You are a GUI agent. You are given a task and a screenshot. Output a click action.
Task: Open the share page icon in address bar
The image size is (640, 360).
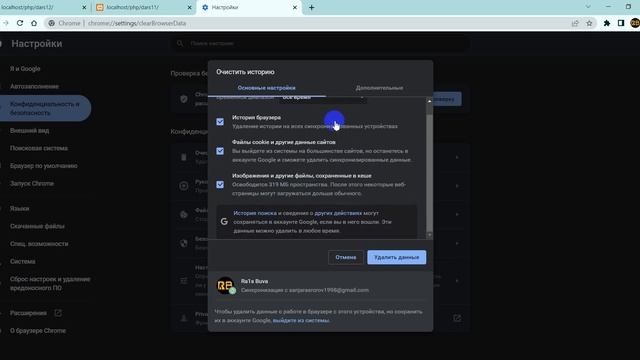(x=575, y=23)
